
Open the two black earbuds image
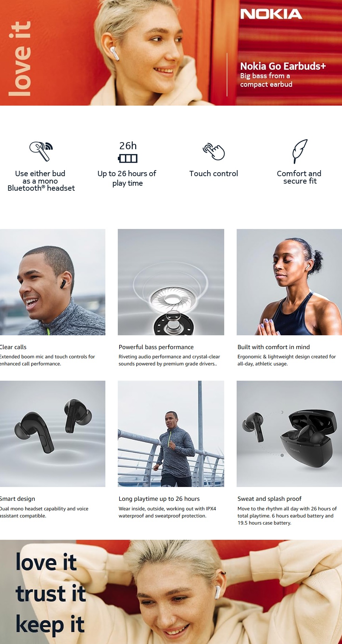click(53, 434)
